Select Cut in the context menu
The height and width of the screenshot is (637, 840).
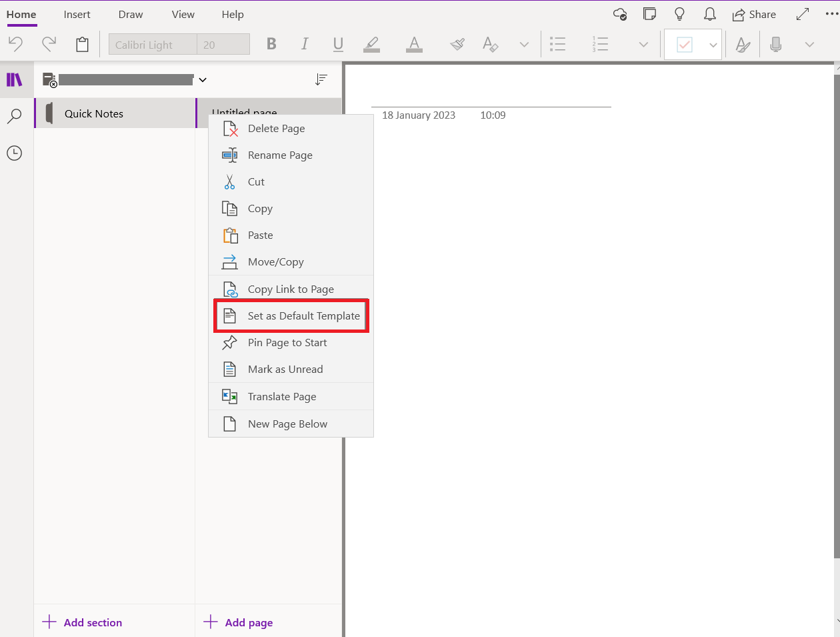(291, 181)
